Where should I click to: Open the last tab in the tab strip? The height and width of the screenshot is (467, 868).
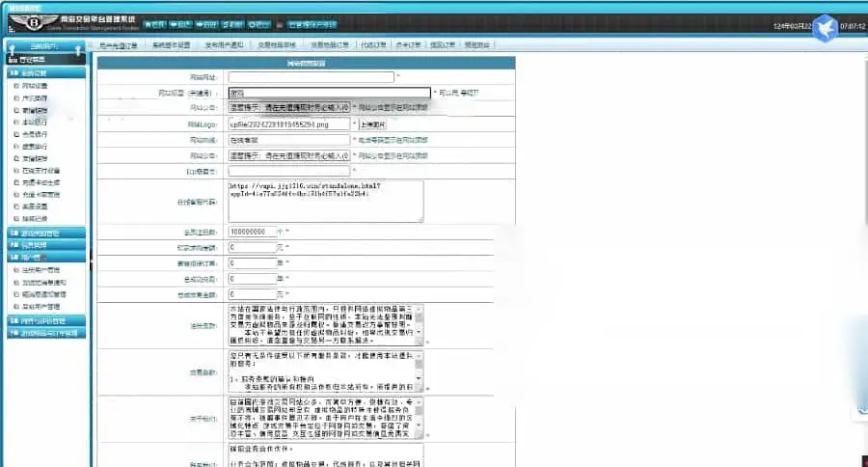pyautogui.click(x=476, y=45)
